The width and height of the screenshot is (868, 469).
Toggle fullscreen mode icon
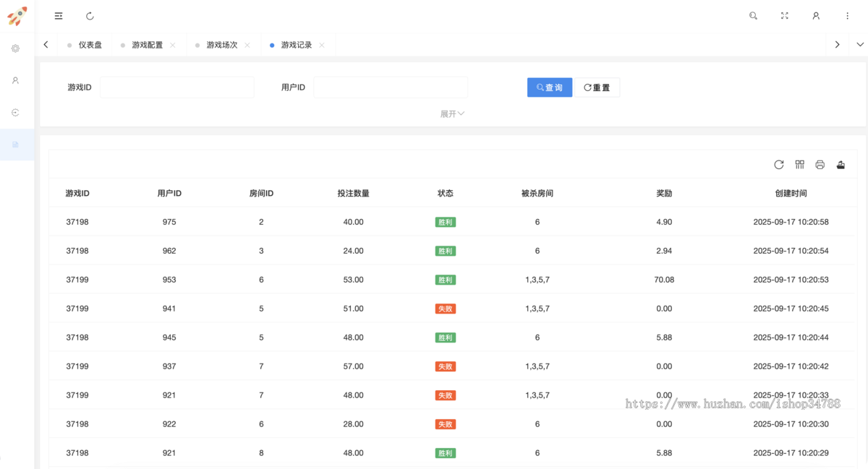[785, 16]
